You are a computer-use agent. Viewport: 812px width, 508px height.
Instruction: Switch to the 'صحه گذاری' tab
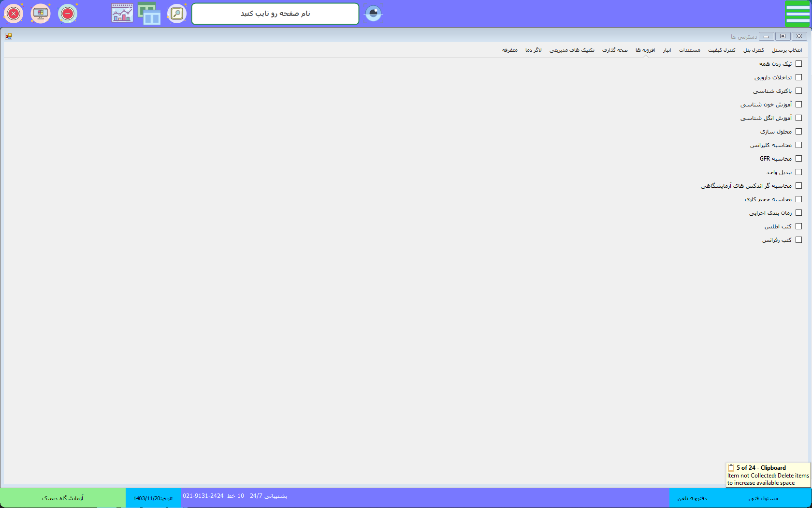[615, 50]
